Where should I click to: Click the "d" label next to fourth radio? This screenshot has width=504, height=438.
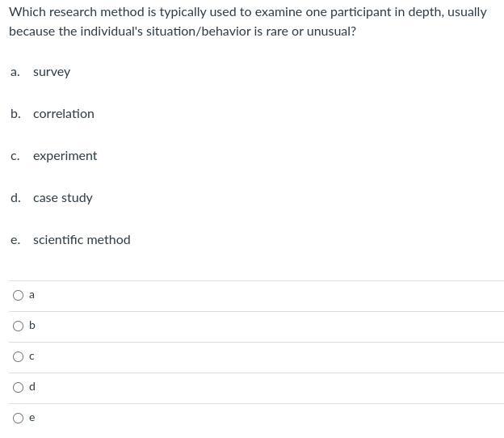pyautogui.click(x=31, y=387)
